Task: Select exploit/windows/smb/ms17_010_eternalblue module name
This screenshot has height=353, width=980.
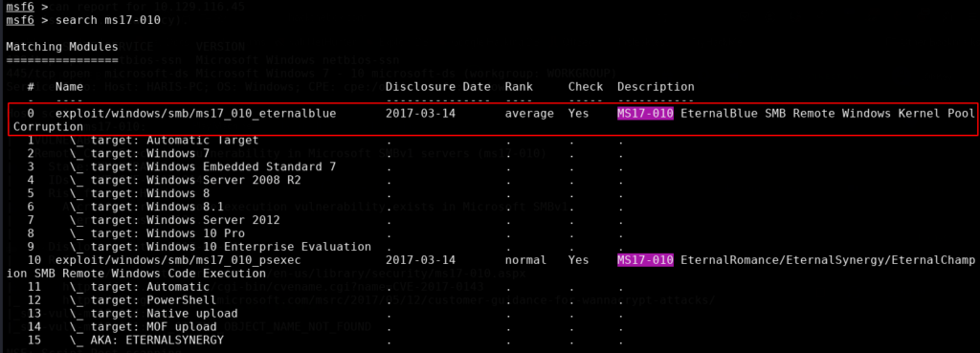Action: pyautogui.click(x=195, y=114)
